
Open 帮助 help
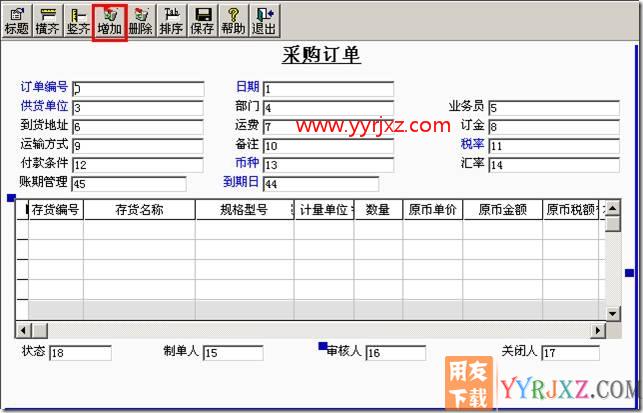pos(233,21)
